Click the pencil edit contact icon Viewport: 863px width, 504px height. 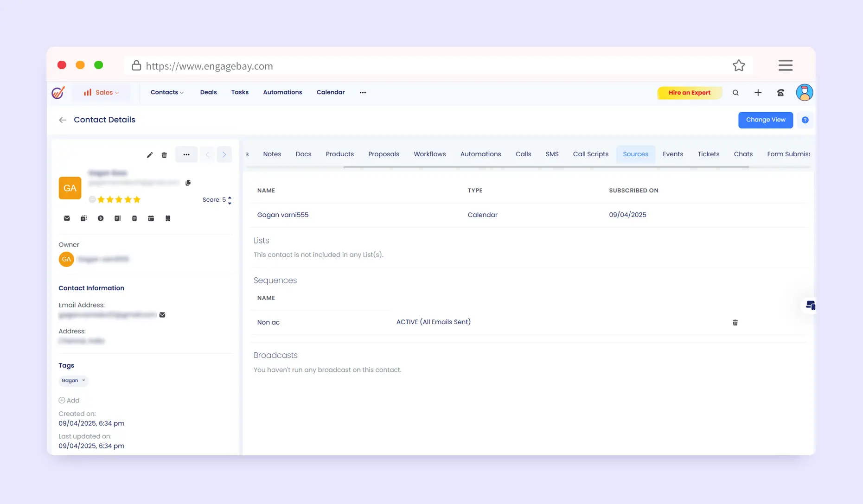[149, 155]
